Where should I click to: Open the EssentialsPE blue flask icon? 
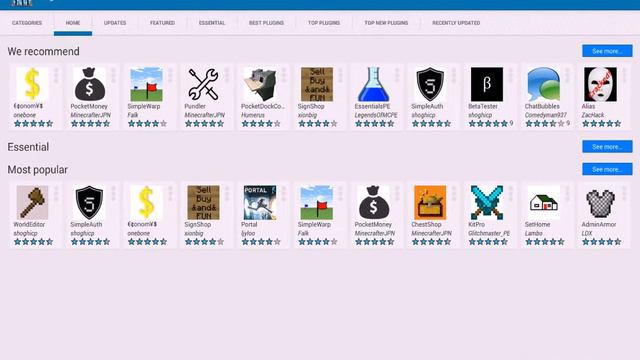pyautogui.click(x=373, y=84)
